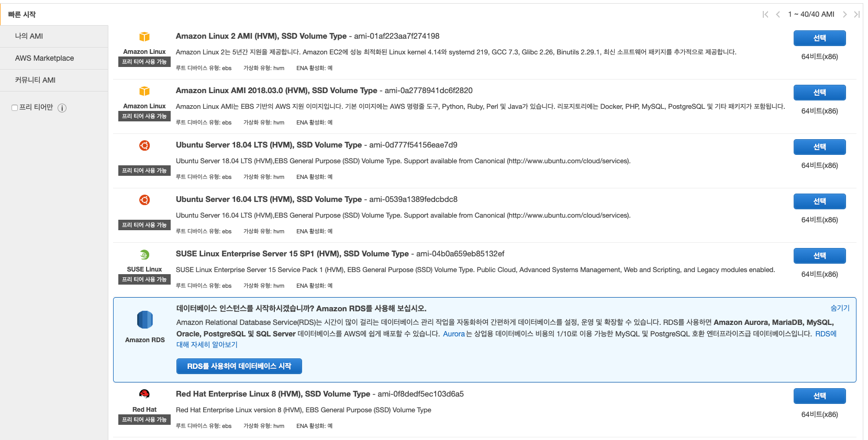Click Red Hat Enterprise Linux 8 title

(273, 394)
